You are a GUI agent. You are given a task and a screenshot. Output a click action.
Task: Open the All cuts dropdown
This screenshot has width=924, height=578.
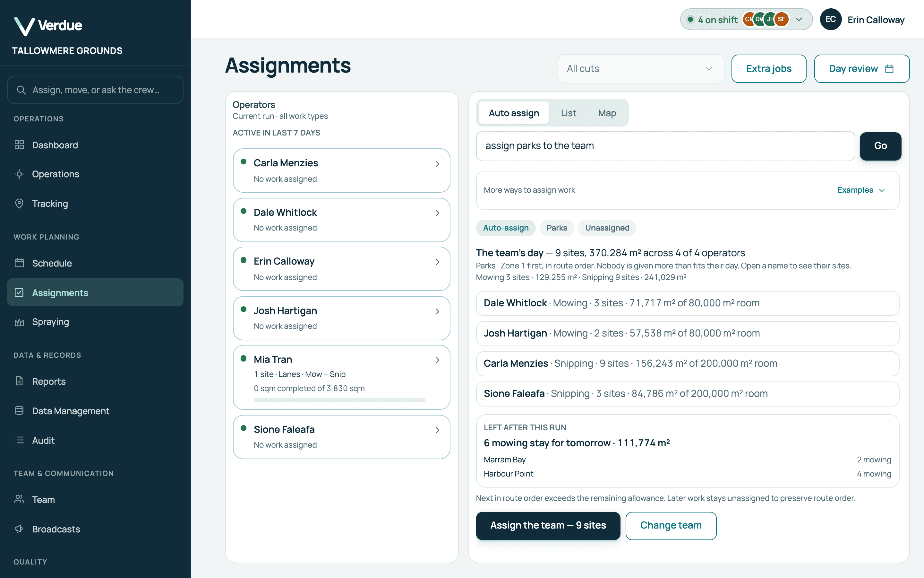pos(641,69)
